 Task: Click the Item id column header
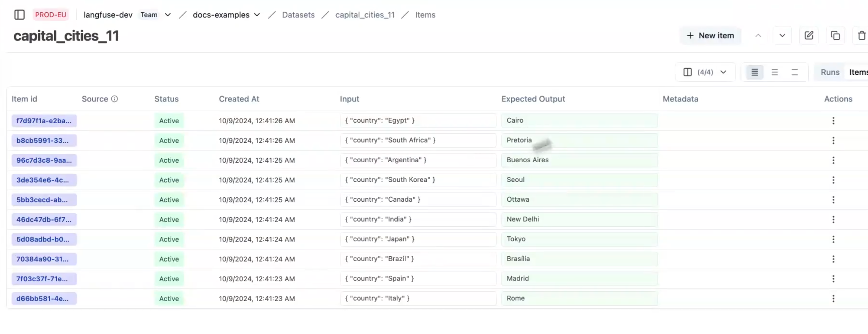[24, 99]
